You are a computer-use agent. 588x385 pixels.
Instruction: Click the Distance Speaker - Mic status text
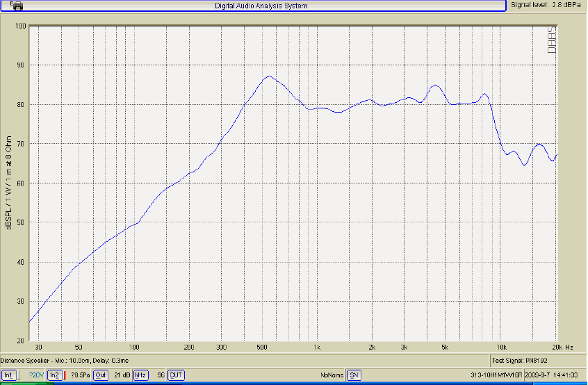pyautogui.click(x=64, y=361)
